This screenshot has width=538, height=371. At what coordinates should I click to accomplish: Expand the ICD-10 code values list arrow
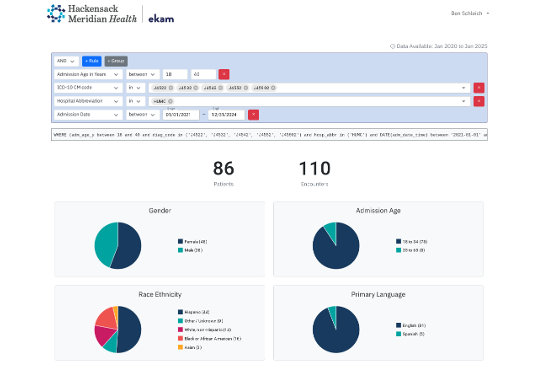[x=464, y=88]
